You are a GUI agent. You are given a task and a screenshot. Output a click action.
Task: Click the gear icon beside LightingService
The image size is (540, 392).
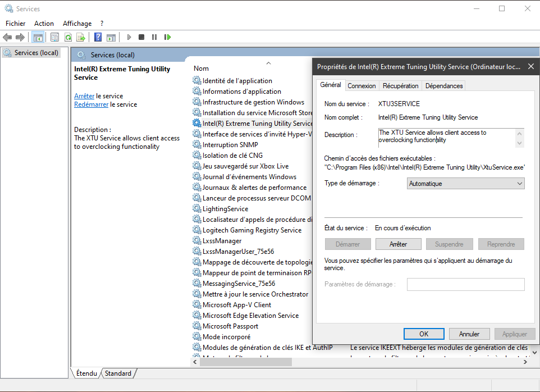pos(196,208)
